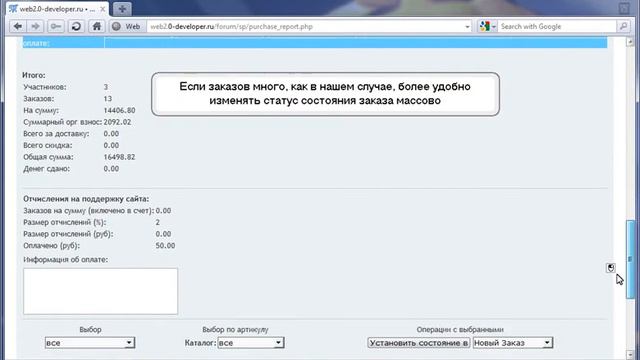Open the Выбор 'все' dropdown
Image resolution: width=640 pixels, height=360 pixels.
point(90,343)
